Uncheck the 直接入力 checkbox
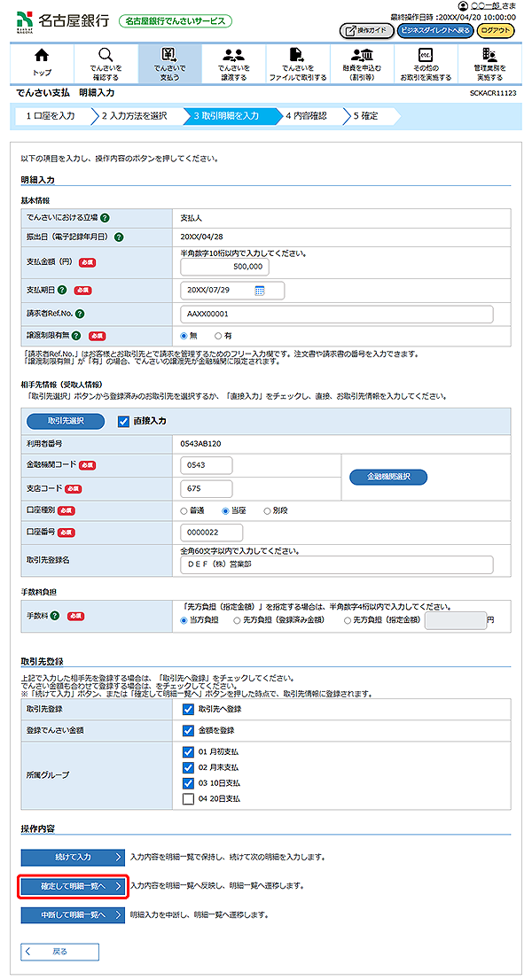532x980 pixels. click(124, 422)
